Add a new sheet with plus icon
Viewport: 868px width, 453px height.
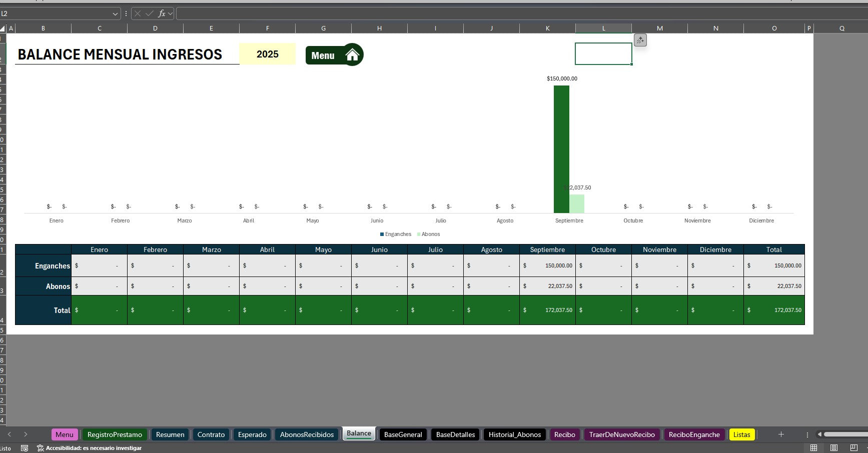point(781,434)
